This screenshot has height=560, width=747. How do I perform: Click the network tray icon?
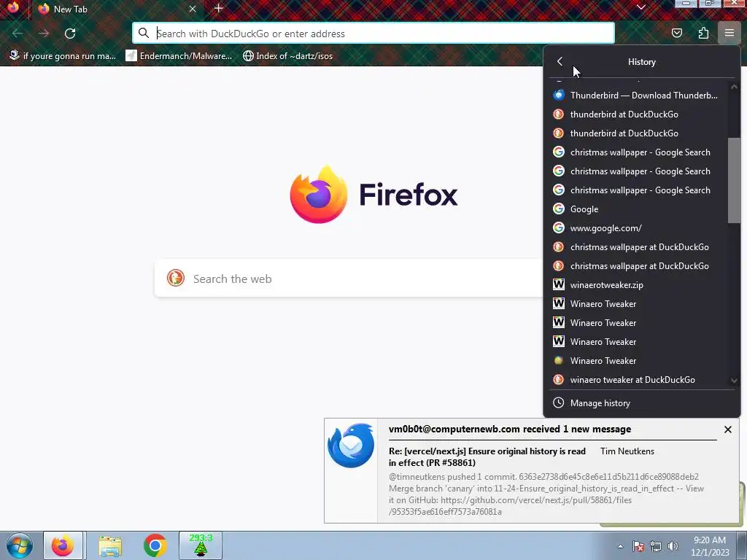656,546
